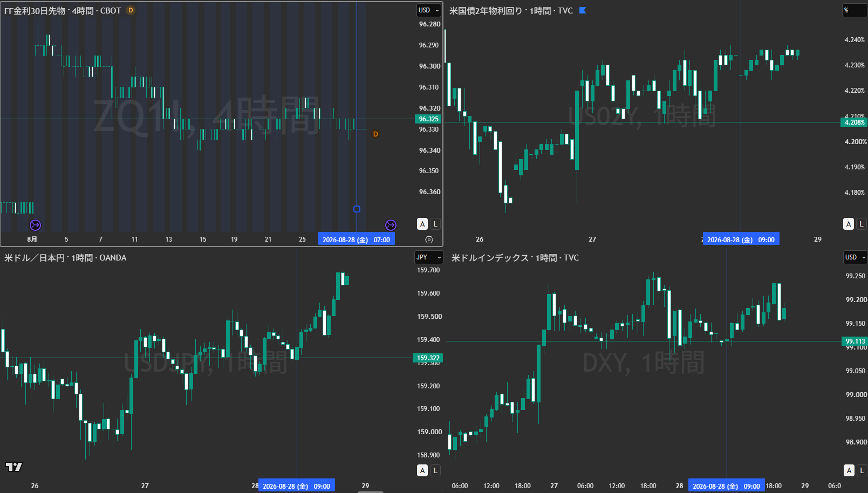The width and height of the screenshot is (868, 493).
Task: Open the USD currency dropdown on DXY chart
Action: click(855, 257)
